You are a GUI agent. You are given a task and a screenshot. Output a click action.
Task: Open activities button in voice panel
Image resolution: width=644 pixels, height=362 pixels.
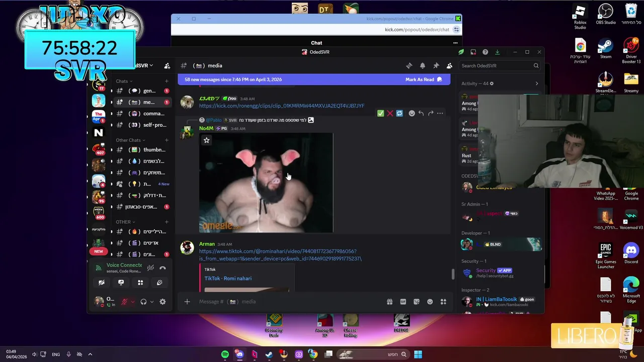coord(140,283)
